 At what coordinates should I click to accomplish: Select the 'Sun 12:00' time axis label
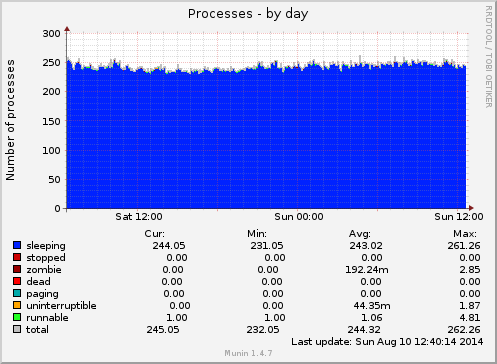click(x=459, y=217)
